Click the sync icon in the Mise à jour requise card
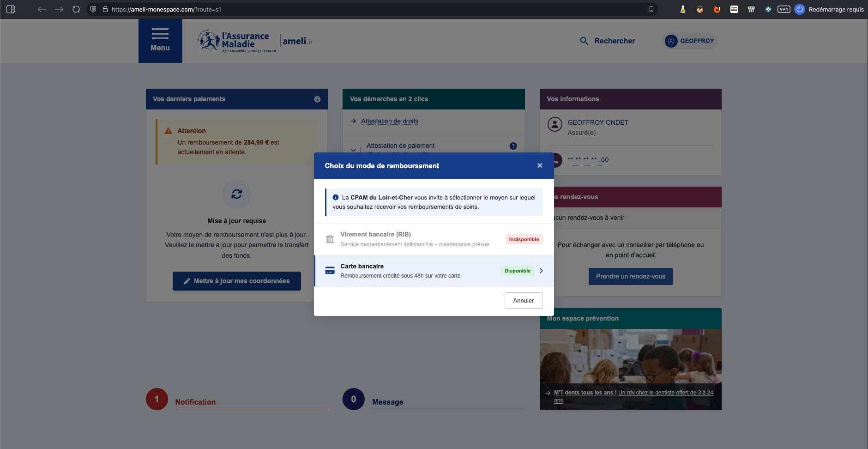Image resolution: width=868 pixels, height=449 pixels. (237, 194)
